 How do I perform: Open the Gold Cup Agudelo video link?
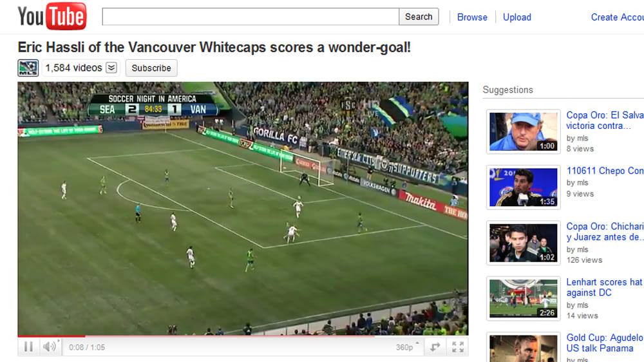(605, 343)
